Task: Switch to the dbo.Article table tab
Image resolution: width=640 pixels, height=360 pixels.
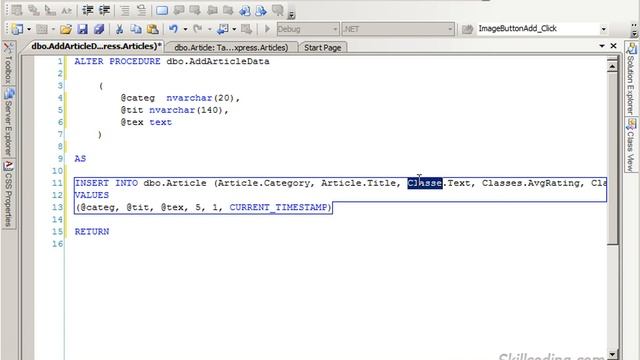Action: [231, 47]
